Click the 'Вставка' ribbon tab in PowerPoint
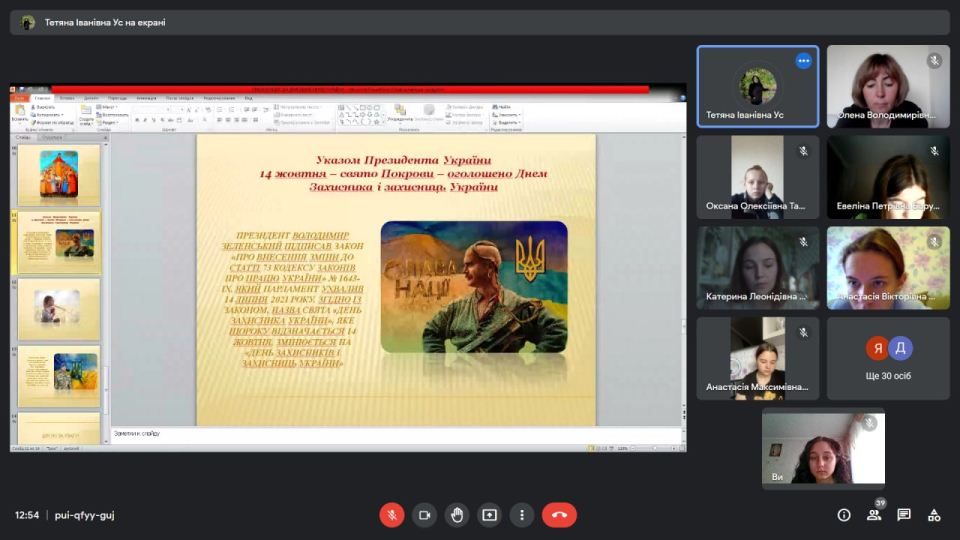Viewport: 960px width, 540px height. pyautogui.click(x=67, y=98)
